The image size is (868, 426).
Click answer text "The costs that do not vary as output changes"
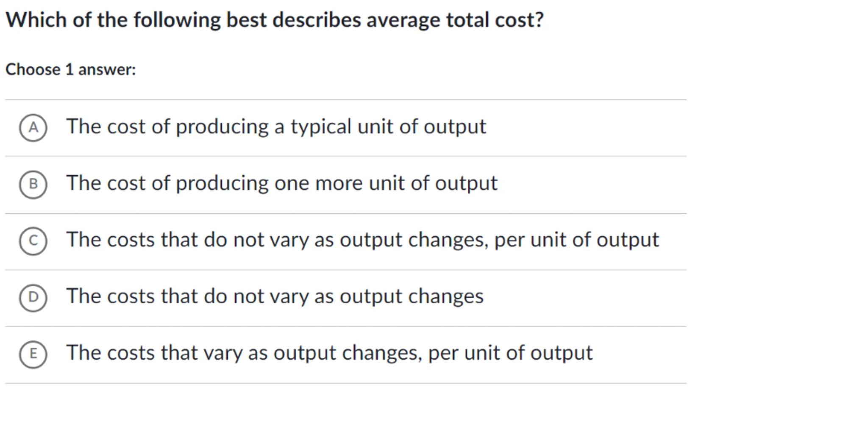(x=275, y=296)
